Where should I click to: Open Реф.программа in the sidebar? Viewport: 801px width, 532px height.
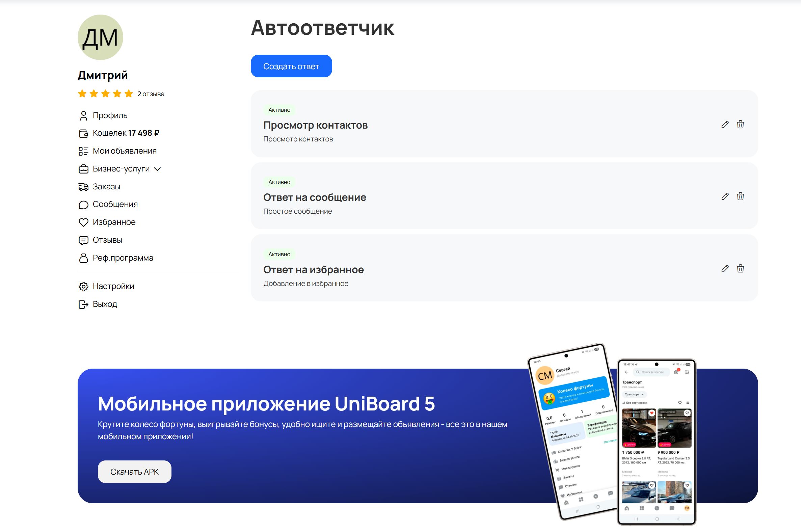tap(123, 258)
